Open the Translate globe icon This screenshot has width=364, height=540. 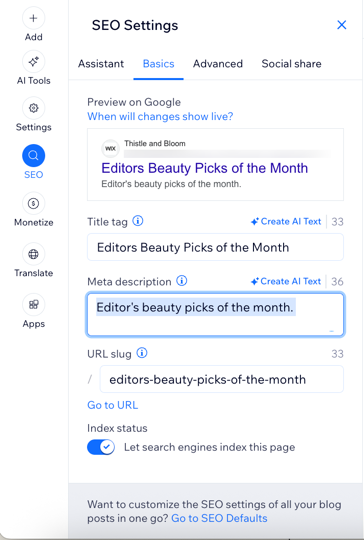[33, 254]
